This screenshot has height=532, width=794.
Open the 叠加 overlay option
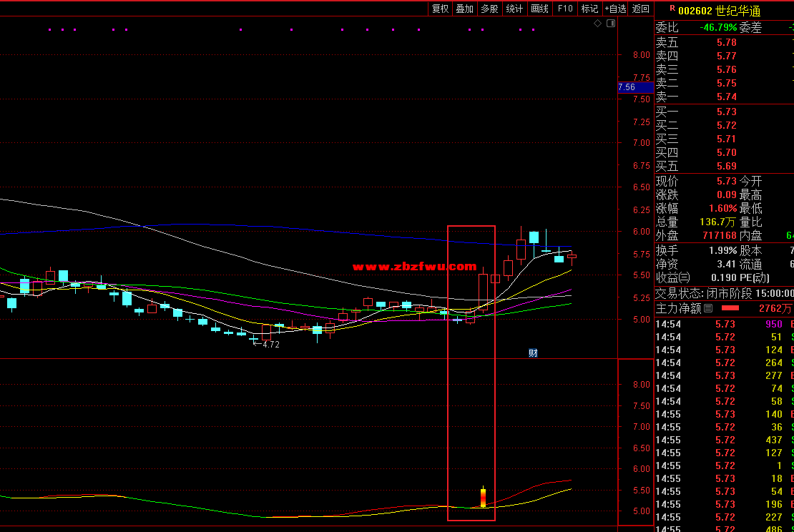464,9
